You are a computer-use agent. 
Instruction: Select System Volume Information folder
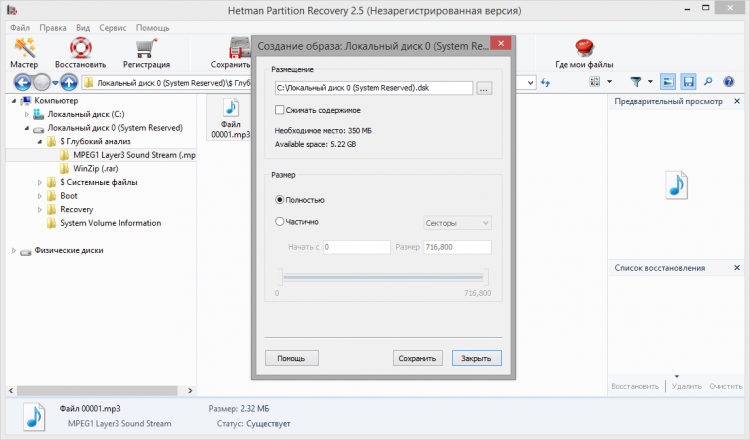point(104,223)
